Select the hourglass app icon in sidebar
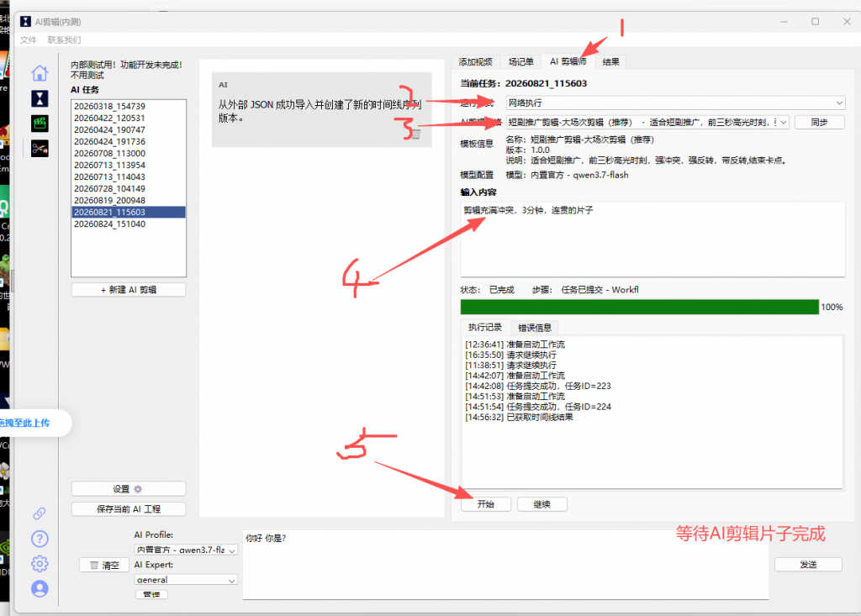Viewport: 861px width, 616px height. (40, 99)
